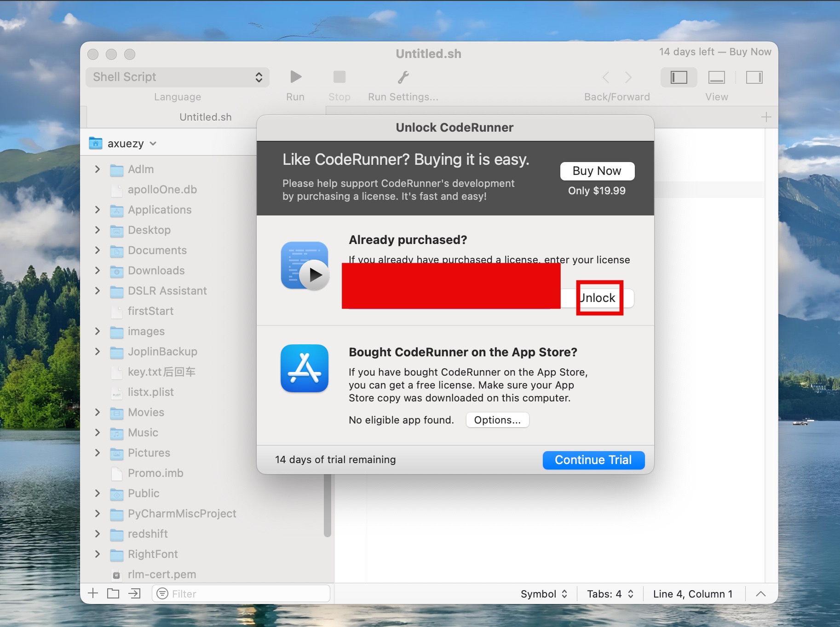Toggle the bottom console panel view
840x627 pixels.
(x=716, y=77)
